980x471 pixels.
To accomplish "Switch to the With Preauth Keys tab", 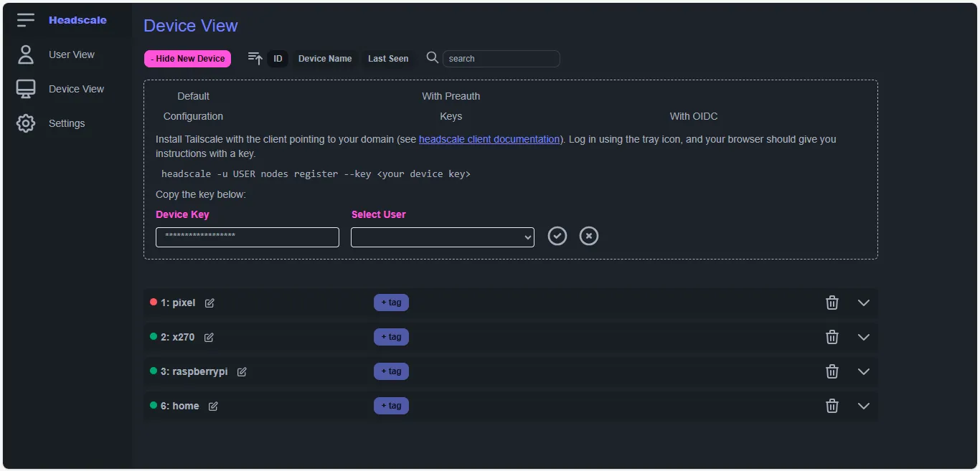I will point(451,106).
